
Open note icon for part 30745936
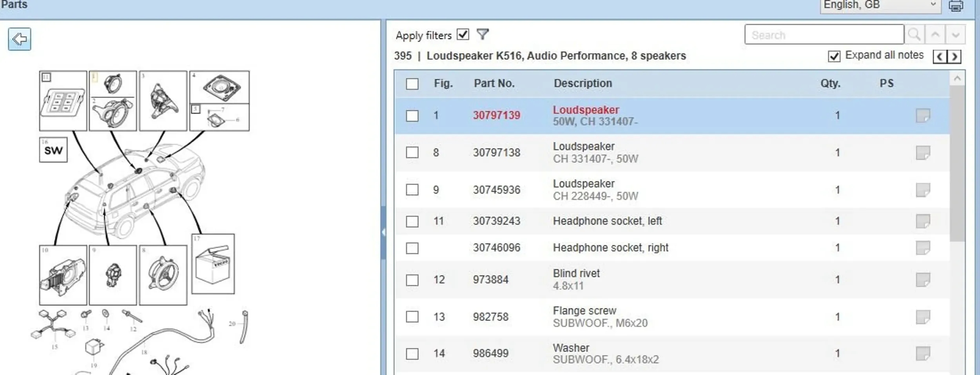tap(923, 190)
